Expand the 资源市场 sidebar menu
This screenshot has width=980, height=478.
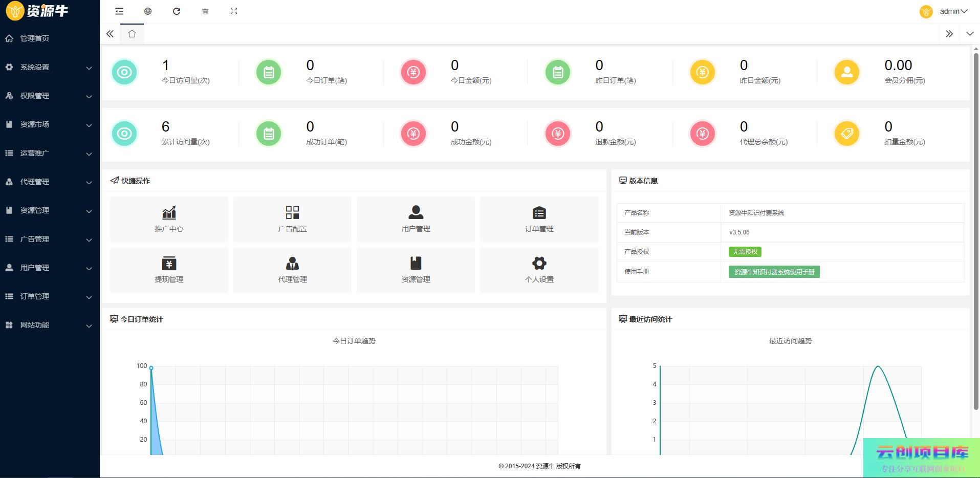point(50,124)
